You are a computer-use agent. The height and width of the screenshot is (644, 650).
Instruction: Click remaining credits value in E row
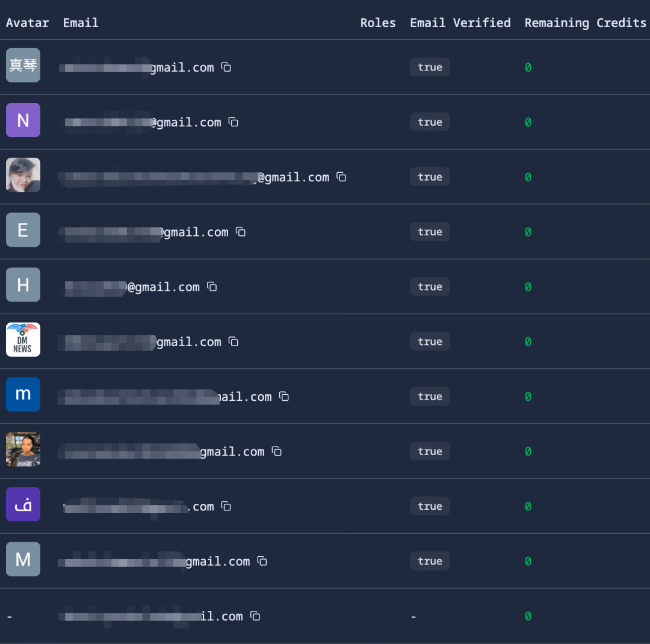click(528, 232)
